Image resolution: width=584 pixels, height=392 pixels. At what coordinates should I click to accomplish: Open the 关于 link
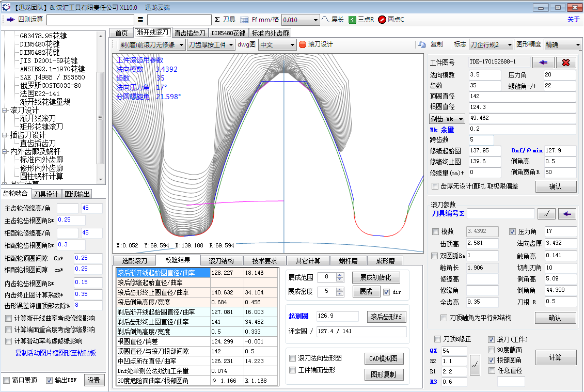573,20
